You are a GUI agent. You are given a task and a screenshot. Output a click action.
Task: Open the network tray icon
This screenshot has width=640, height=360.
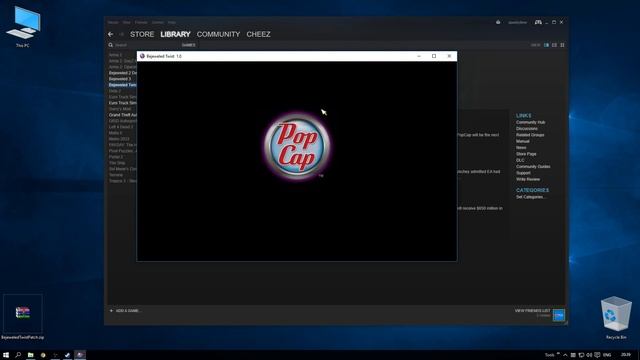pyautogui.click(x=581, y=355)
